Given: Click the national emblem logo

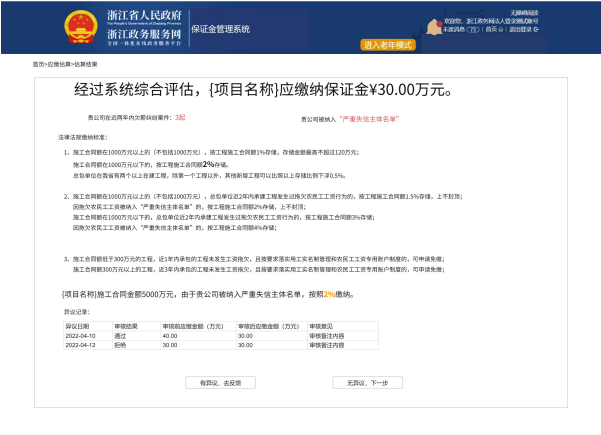Looking at the screenshot, I should pos(80,27).
